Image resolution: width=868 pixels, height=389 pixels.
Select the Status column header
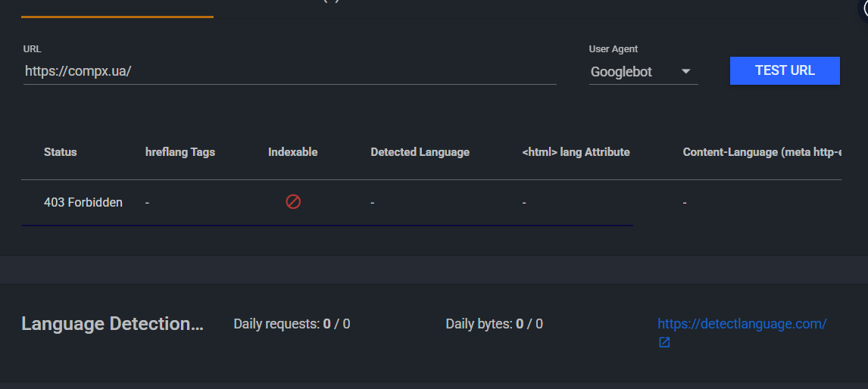(x=61, y=152)
